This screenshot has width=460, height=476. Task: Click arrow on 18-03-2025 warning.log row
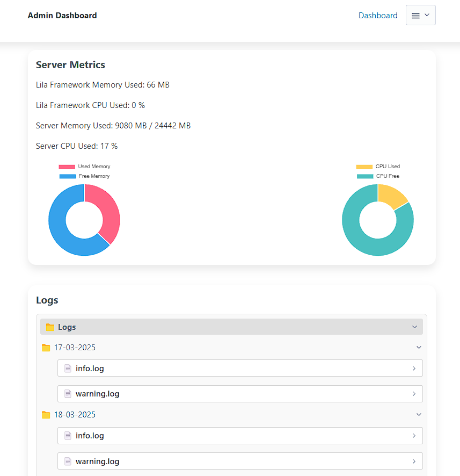(x=414, y=461)
